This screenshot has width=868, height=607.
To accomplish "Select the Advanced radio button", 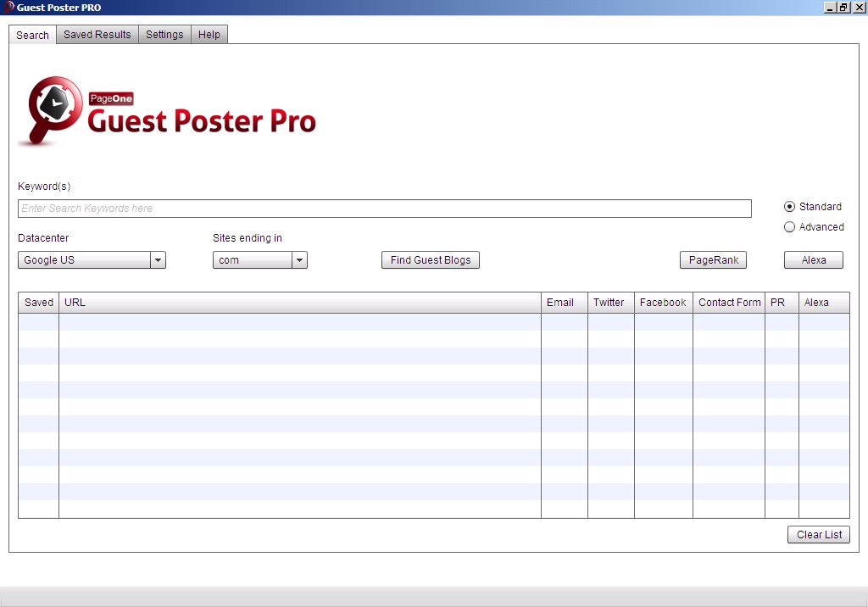I will tap(789, 227).
